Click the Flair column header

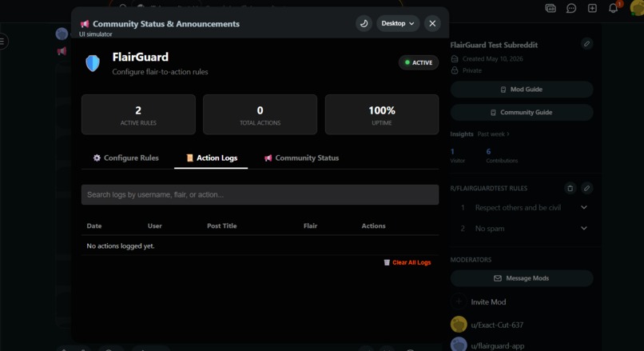(x=311, y=226)
